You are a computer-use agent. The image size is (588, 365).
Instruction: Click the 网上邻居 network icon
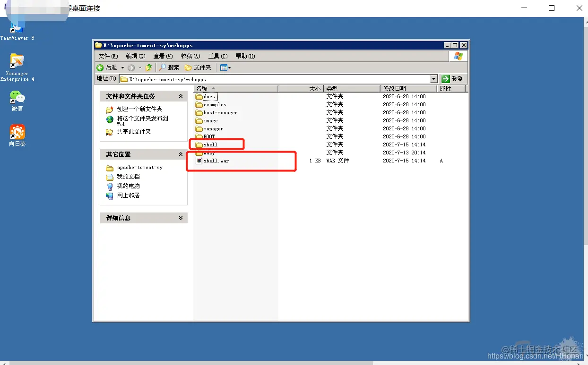pos(110,195)
